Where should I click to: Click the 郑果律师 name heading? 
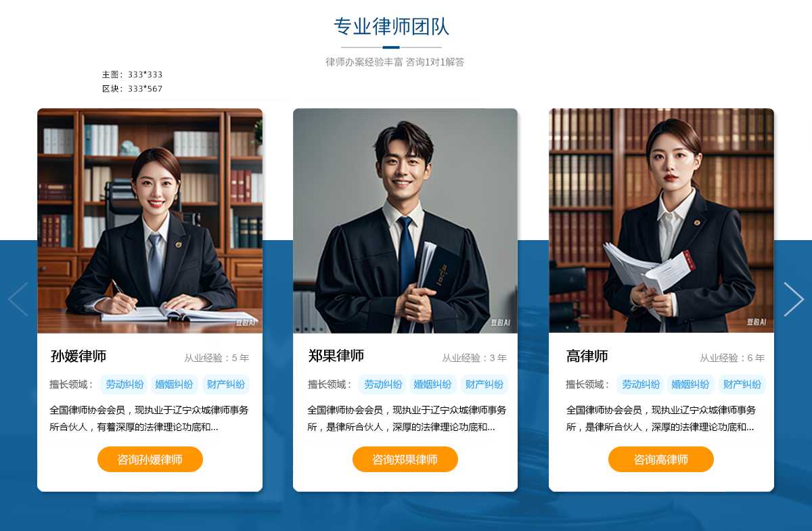coord(336,356)
